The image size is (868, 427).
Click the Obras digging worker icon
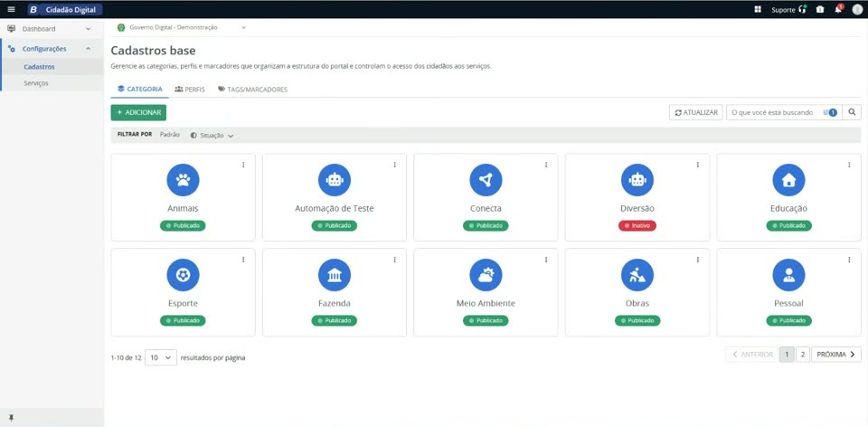pyautogui.click(x=637, y=275)
